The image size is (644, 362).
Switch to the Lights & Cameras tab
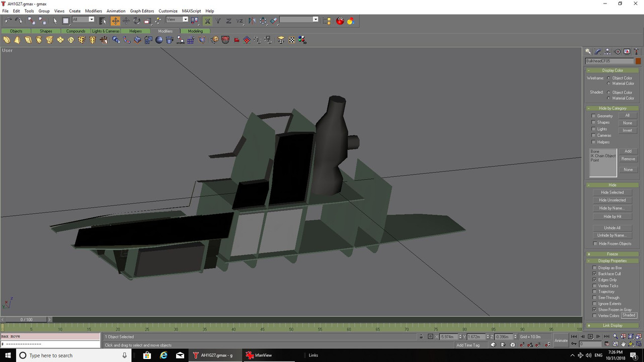coord(106,31)
